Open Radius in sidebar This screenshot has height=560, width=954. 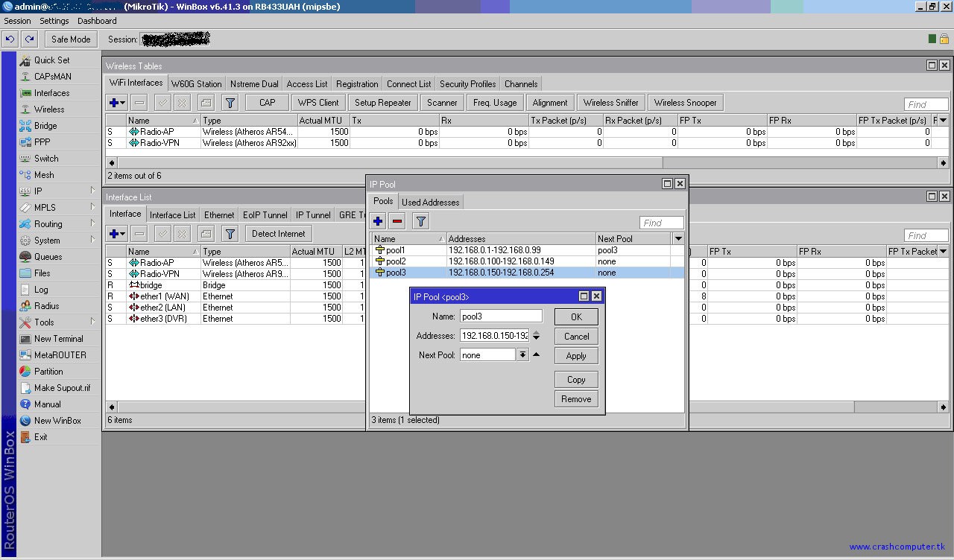pyautogui.click(x=59, y=305)
